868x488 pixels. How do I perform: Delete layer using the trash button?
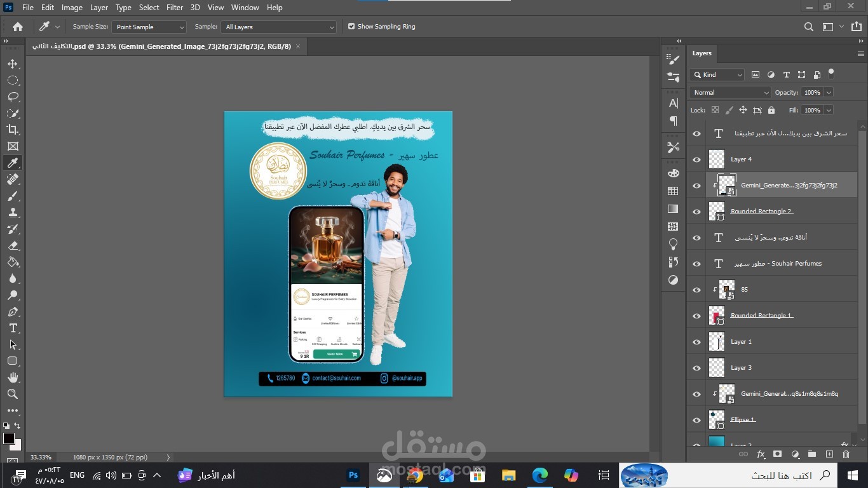click(845, 454)
